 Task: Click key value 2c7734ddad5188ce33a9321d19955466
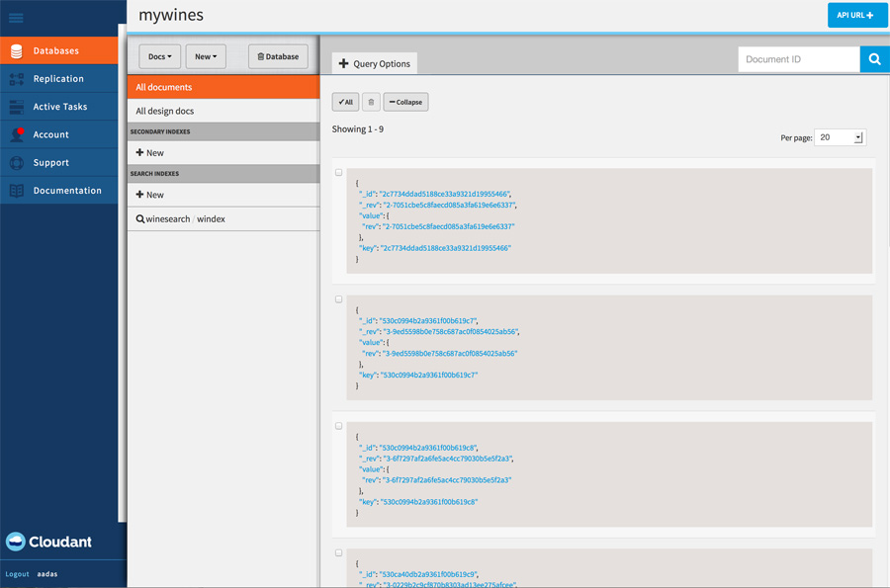point(446,248)
